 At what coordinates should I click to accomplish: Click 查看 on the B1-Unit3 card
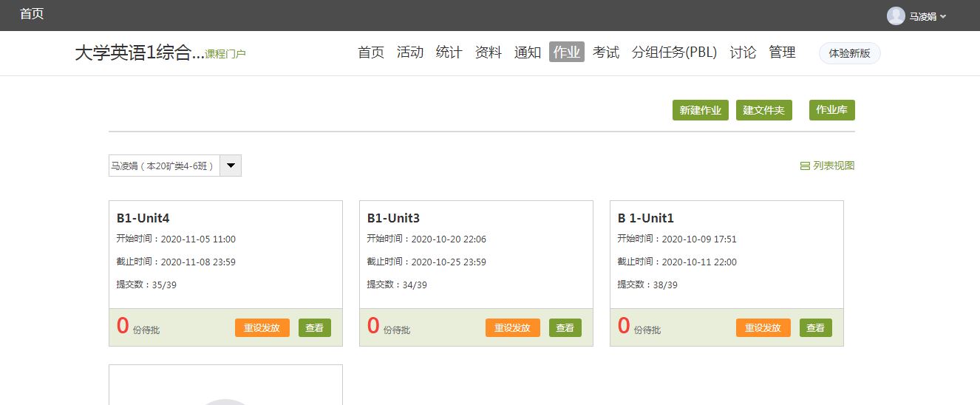pos(565,327)
